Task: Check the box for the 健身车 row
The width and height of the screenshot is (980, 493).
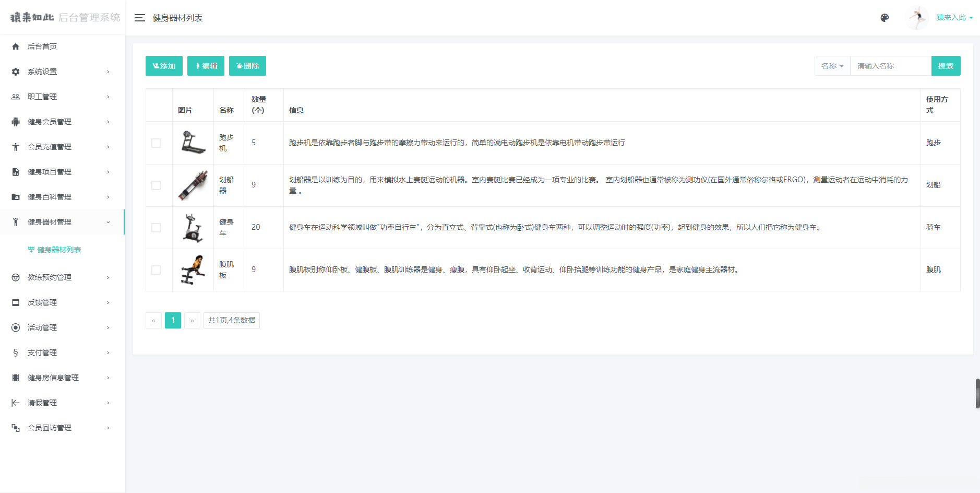Action: pyautogui.click(x=156, y=228)
